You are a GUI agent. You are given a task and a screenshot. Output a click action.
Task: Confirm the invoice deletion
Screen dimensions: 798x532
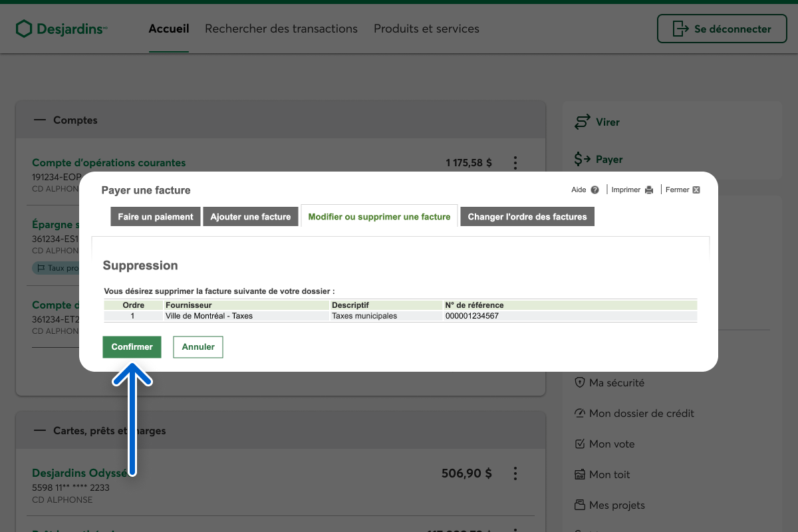[132, 347]
